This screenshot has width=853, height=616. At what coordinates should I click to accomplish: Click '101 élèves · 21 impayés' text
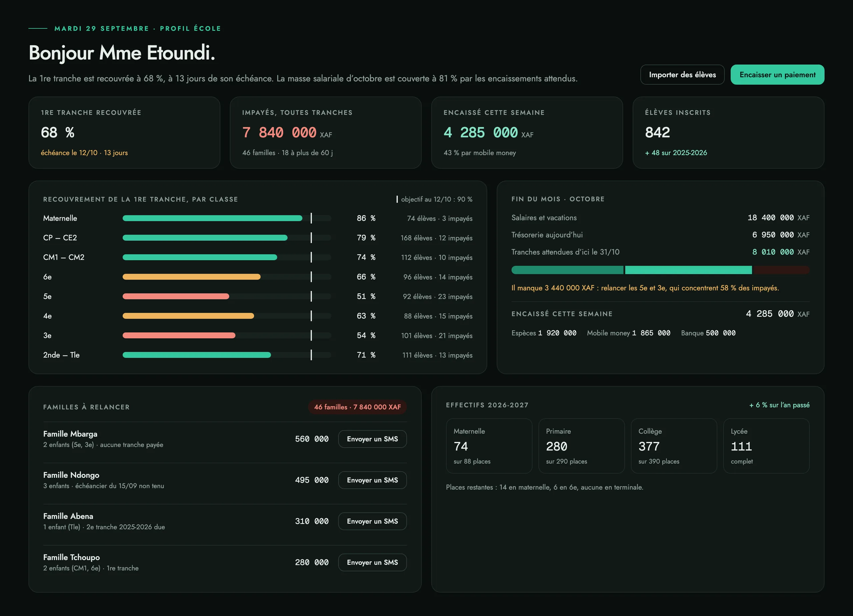coord(436,336)
